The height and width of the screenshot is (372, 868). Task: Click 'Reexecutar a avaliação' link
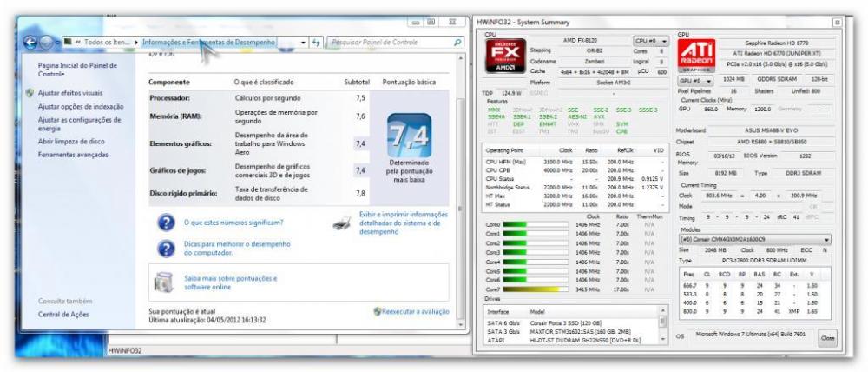click(x=414, y=310)
